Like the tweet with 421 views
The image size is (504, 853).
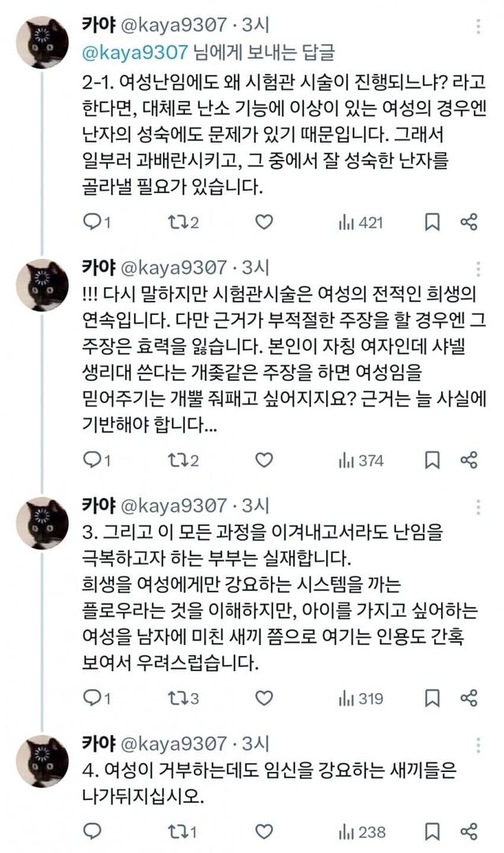(x=265, y=222)
